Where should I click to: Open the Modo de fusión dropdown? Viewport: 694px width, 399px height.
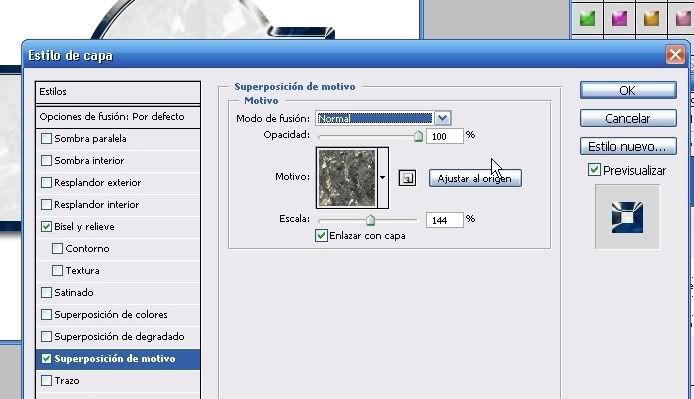[x=442, y=118]
